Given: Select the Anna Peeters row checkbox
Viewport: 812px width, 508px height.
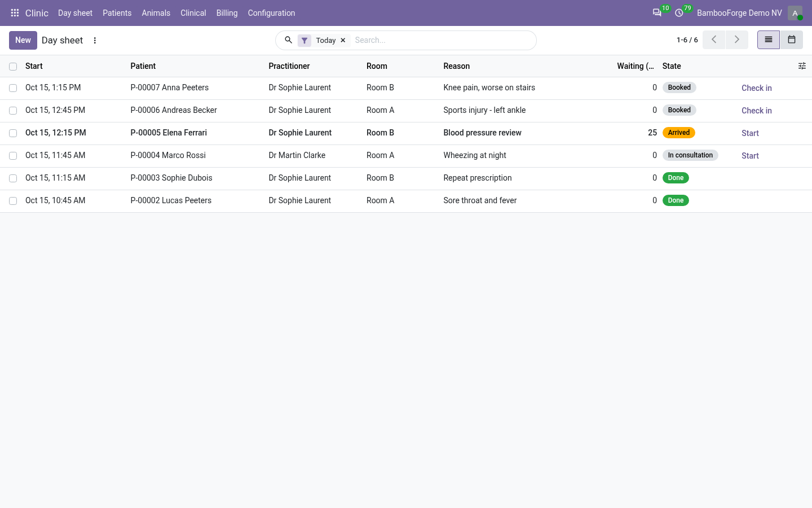Looking at the screenshot, I should click(x=13, y=88).
